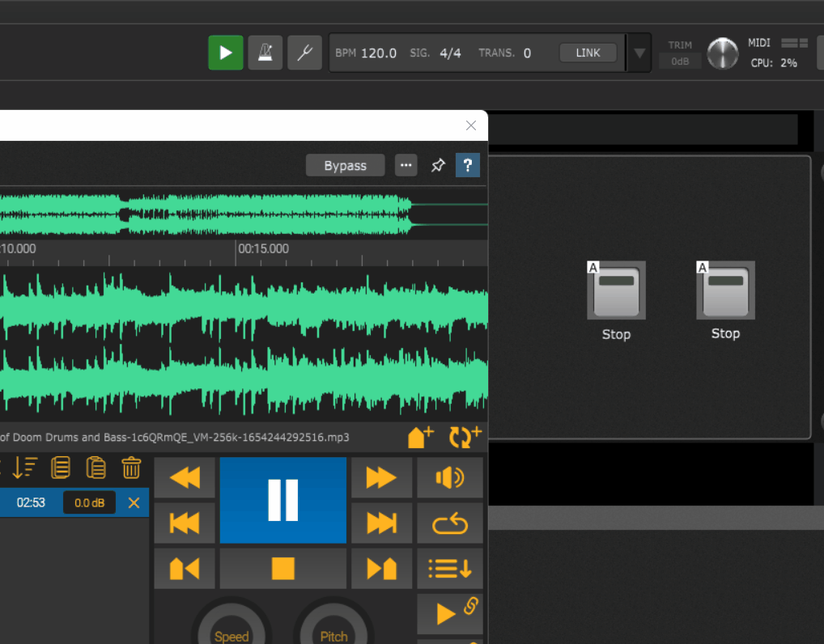The height and width of the screenshot is (644, 824).
Task: Jump to the previous marker
Action: click(185, 569)
